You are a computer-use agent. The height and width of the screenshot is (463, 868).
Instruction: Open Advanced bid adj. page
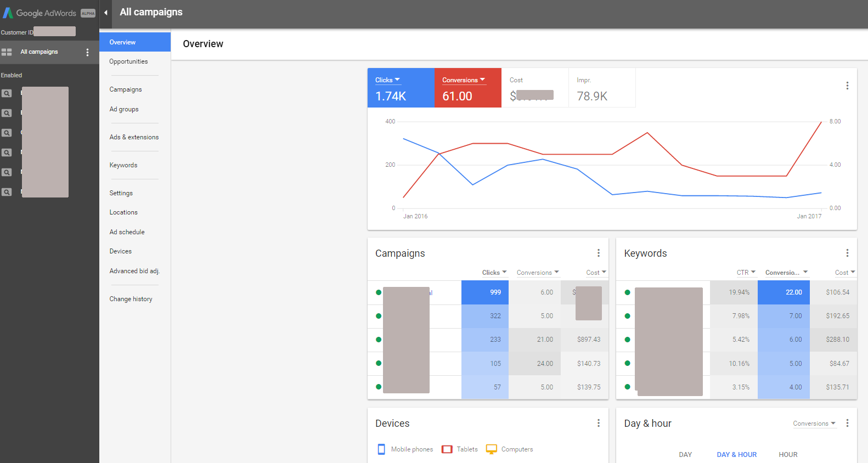(x=134, y=271)
